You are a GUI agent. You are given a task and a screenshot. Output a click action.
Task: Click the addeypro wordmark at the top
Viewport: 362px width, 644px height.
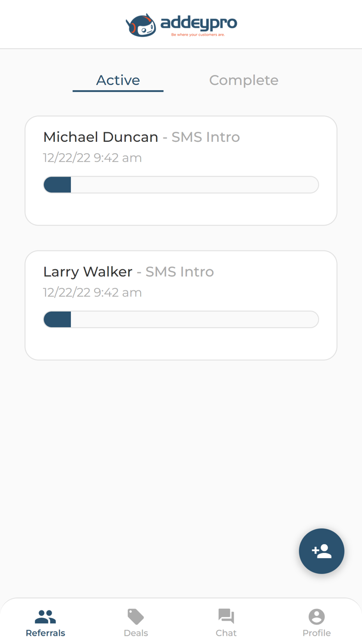(x=199, y=23)
